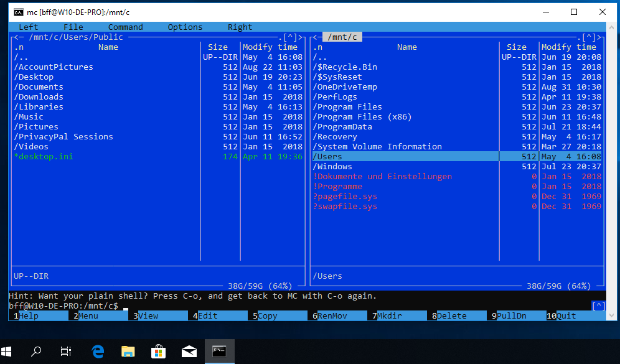Select the console window taskbar icon
Viewport: 620px width, 364px height.
[220, 351]
